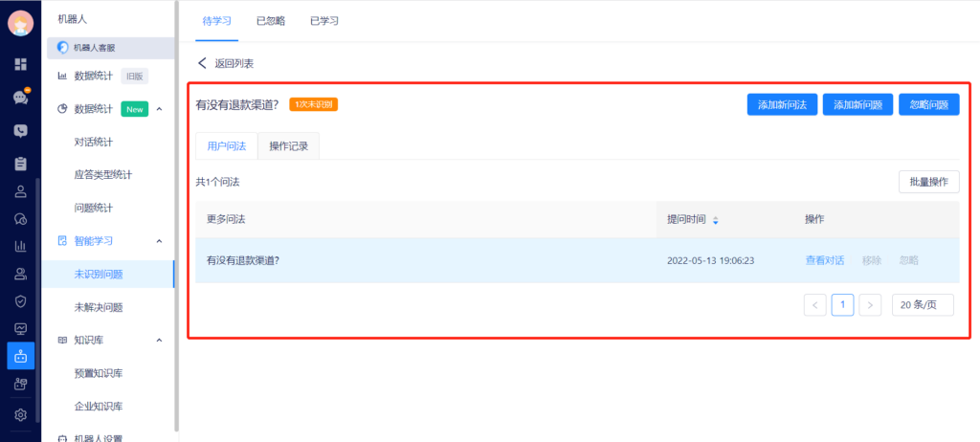Click 查看对话 link in the table row
980x442 pixels.
[x=824, y=260]
